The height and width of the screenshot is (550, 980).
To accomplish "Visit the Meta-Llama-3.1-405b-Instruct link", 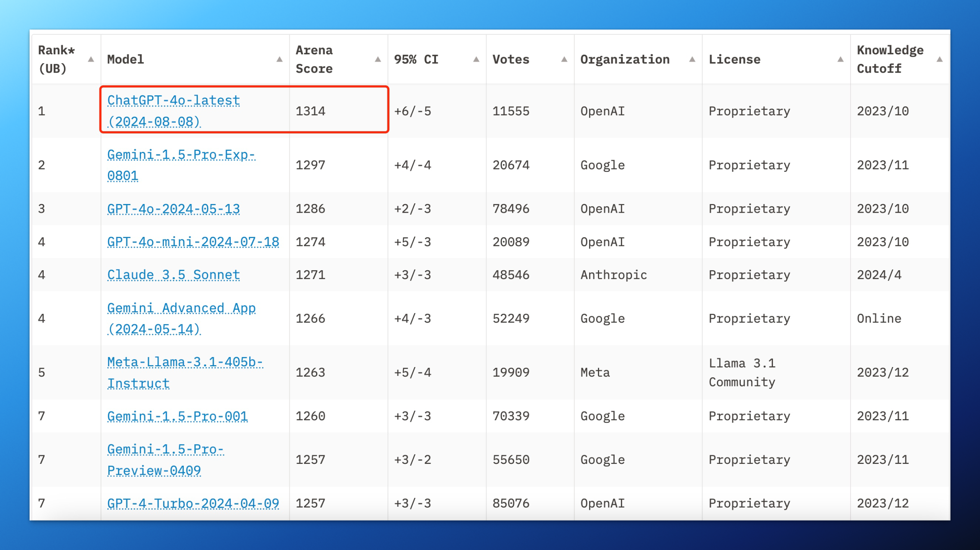I will coord(185,362).
